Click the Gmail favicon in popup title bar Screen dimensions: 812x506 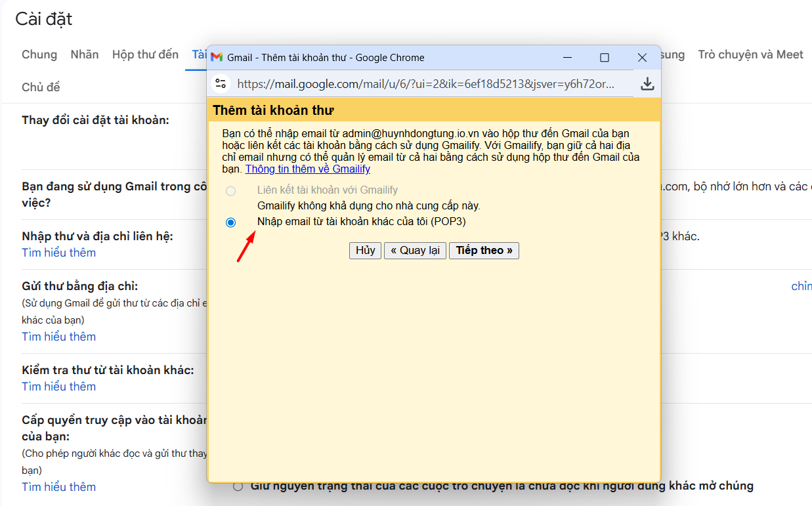217,58
